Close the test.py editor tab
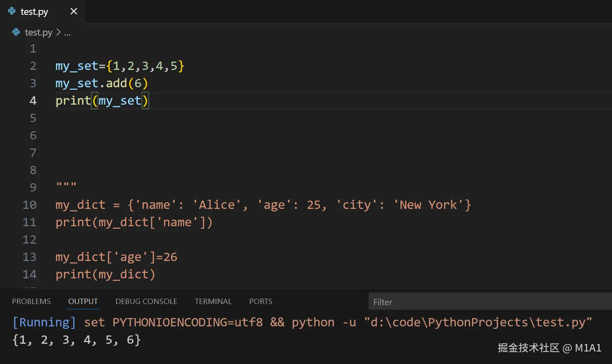Image resolution: width=612 pixels, height=364 pixels. pyautogui.click(x=74, y=11)
